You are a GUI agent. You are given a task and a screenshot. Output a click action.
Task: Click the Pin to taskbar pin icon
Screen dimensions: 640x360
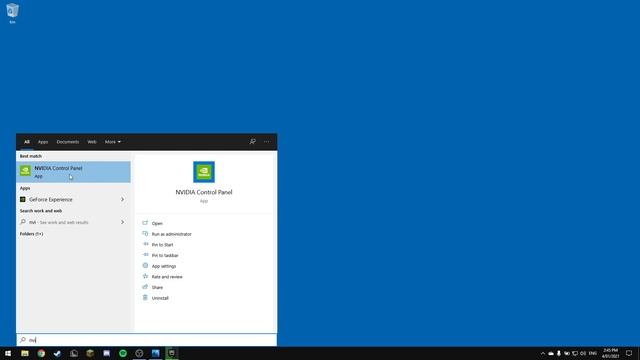click(x=145, y=255)
